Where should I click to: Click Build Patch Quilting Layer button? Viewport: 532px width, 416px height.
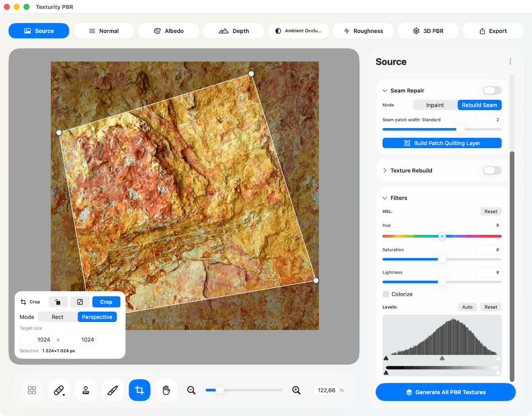click(x=442, y=143)
